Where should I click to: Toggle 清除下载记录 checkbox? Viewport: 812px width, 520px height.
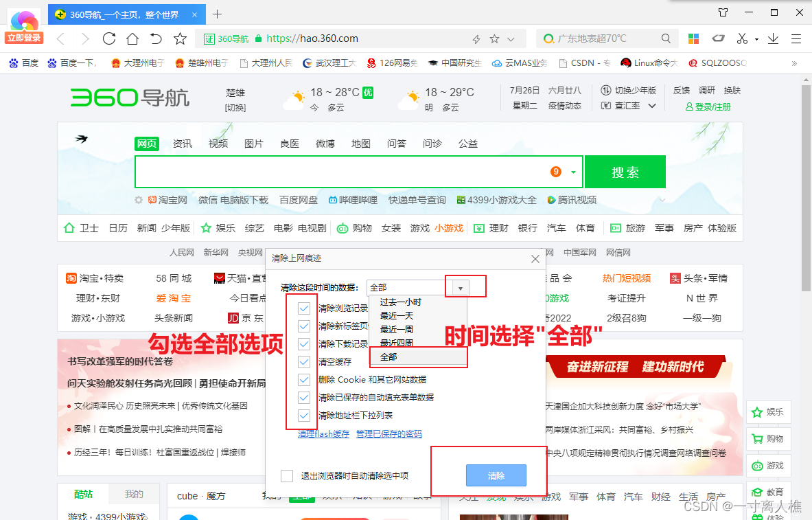tap(304, 343)
